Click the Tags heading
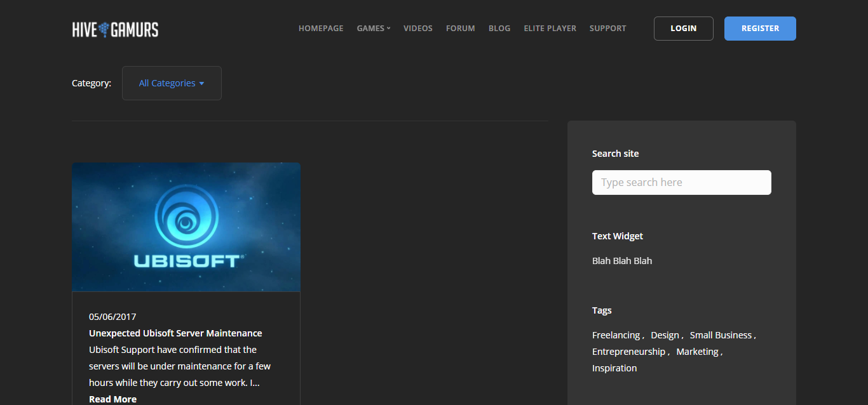 [602, 310]
